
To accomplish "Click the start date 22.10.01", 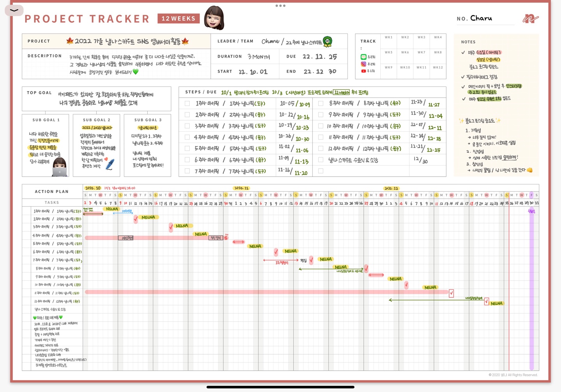I will click(x=253, y=72).
